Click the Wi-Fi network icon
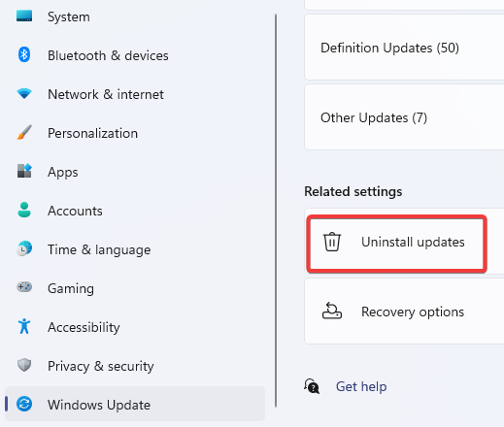Image resolution: width=504 pixels, height=427 pixels. pyautogui.click(x=24, y=93)
